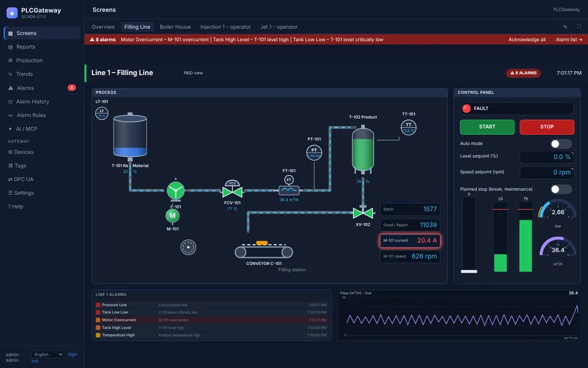The image size is (588, 368).
Task: Open Alarms in the sidebar
Action: [42, 88]
